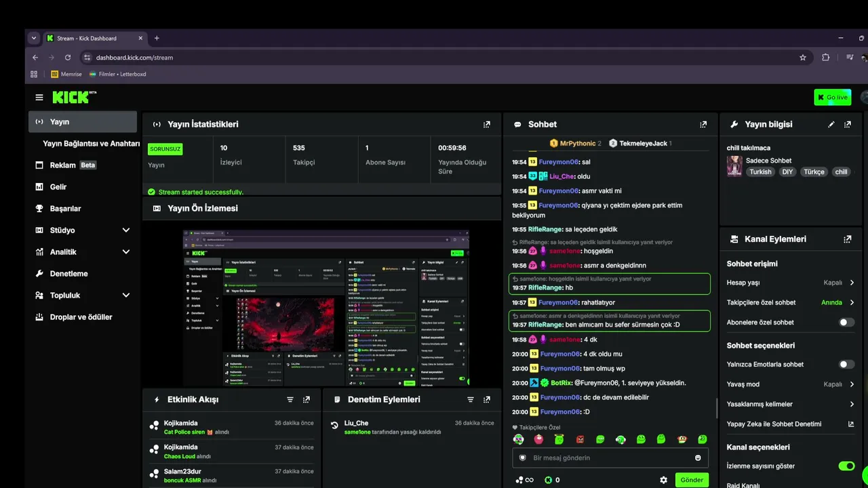This screenshot has height=488, width=868.
Task: Open the Memrise bookmark
Action: (66, 74)
